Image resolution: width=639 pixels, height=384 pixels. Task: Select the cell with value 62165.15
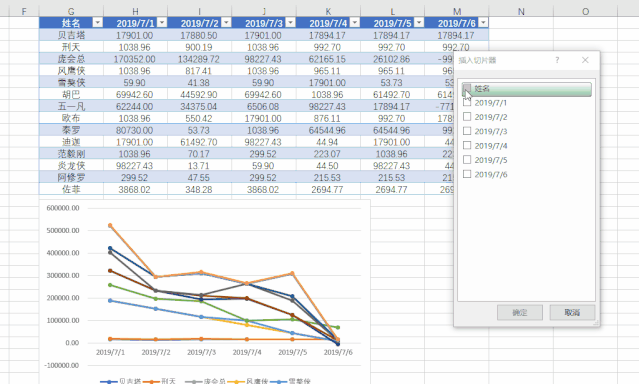[328, 59]
